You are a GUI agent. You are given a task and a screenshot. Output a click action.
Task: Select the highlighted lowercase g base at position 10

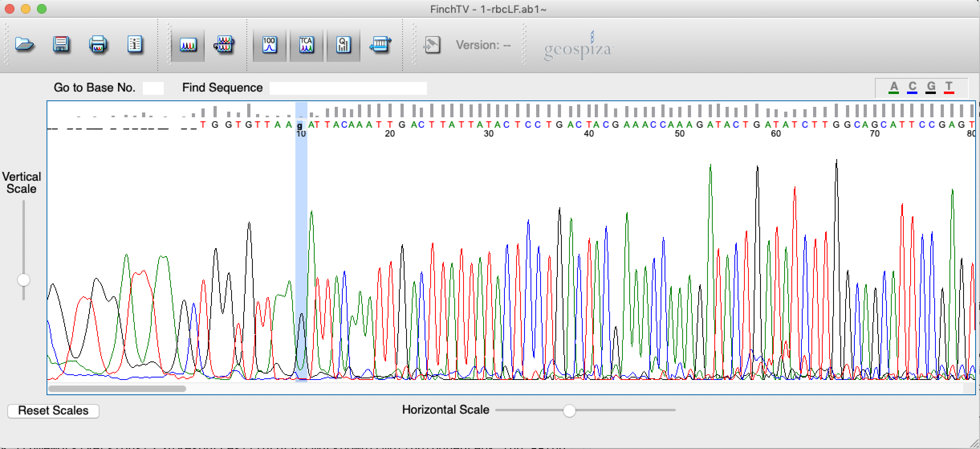coord(299,125)
